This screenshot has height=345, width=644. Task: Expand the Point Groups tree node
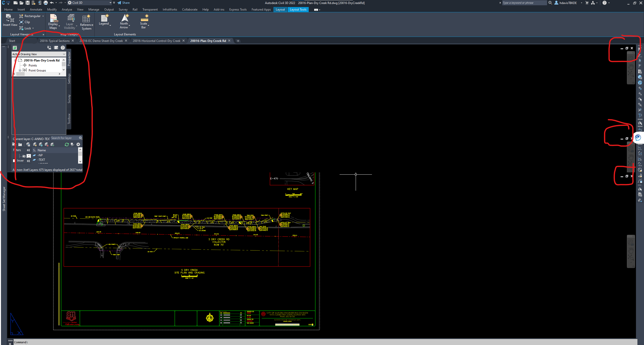[x=20, y=70]
